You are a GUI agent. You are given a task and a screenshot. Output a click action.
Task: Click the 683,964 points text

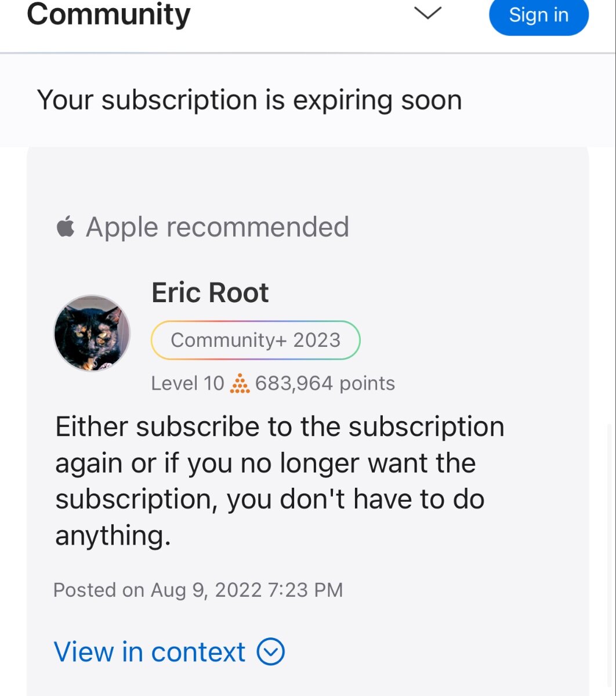click(x=325, y=383)
